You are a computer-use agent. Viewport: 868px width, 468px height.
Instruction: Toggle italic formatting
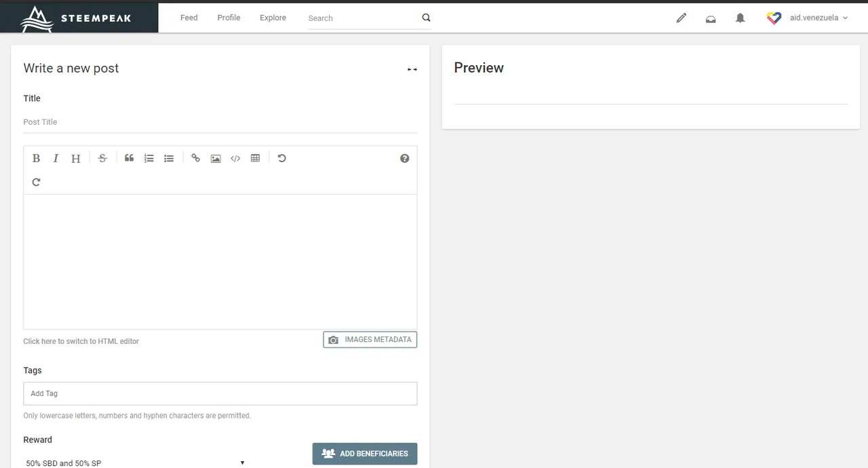click(56, 158)
